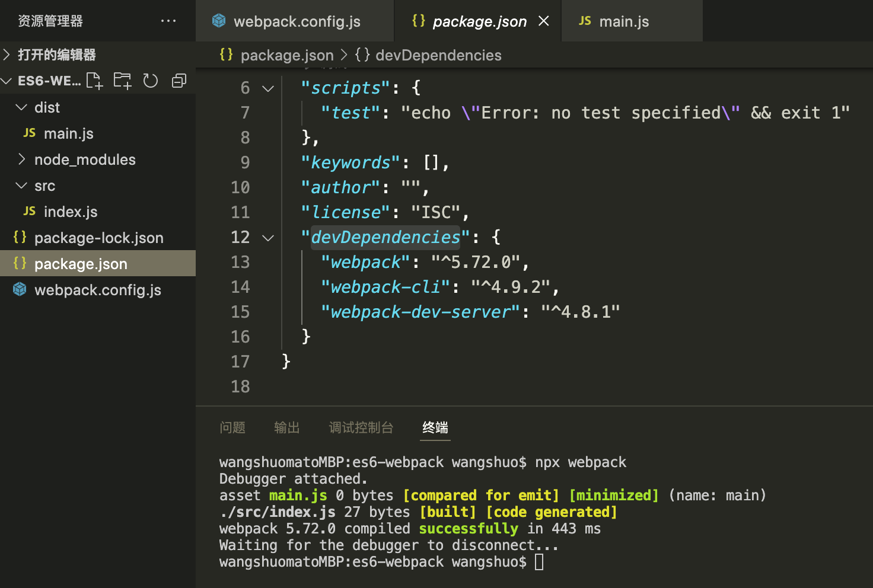Open webpack.config.js in the explorer tree
873x588 pixels.
[98, 290]
